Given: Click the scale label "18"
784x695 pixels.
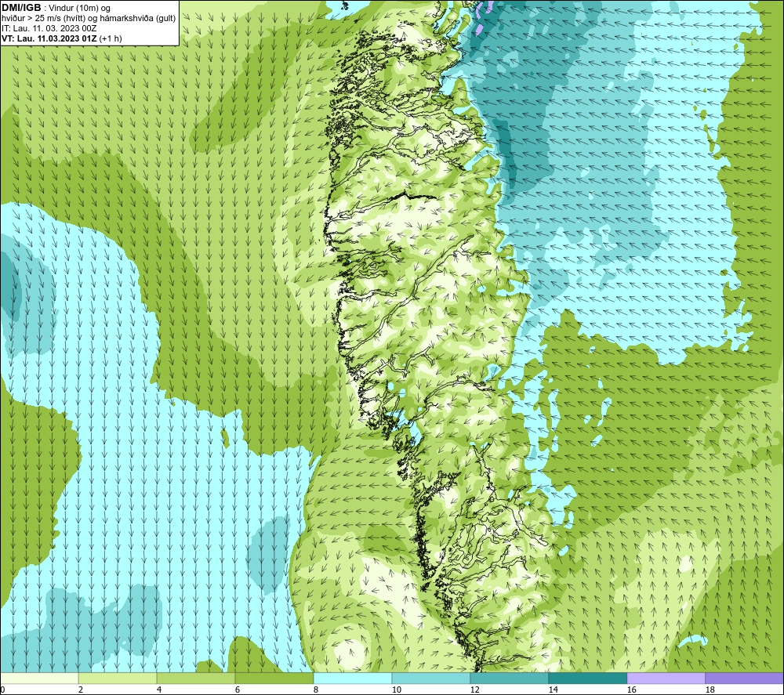Looking at the screenshot, I should coord(710,690).
